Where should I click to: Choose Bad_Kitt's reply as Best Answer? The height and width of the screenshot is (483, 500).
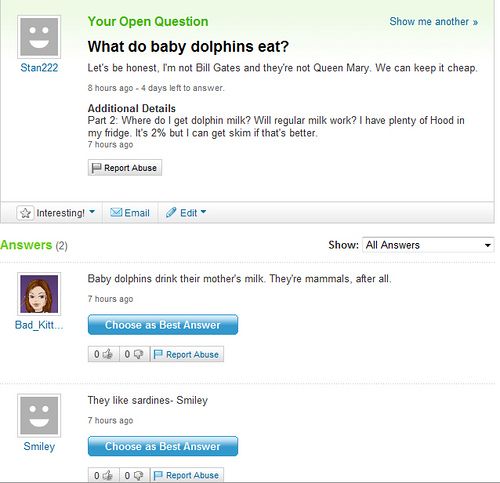point(163,325)
